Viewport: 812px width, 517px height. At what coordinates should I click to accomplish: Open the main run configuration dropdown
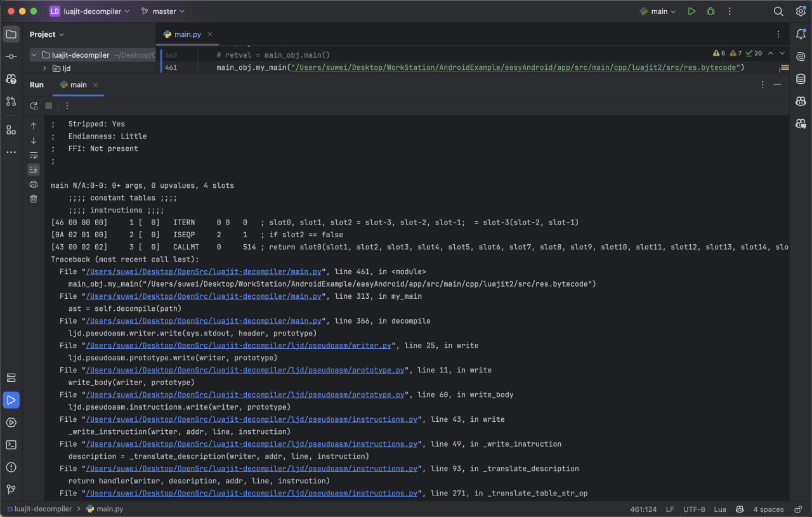[658, 11]
